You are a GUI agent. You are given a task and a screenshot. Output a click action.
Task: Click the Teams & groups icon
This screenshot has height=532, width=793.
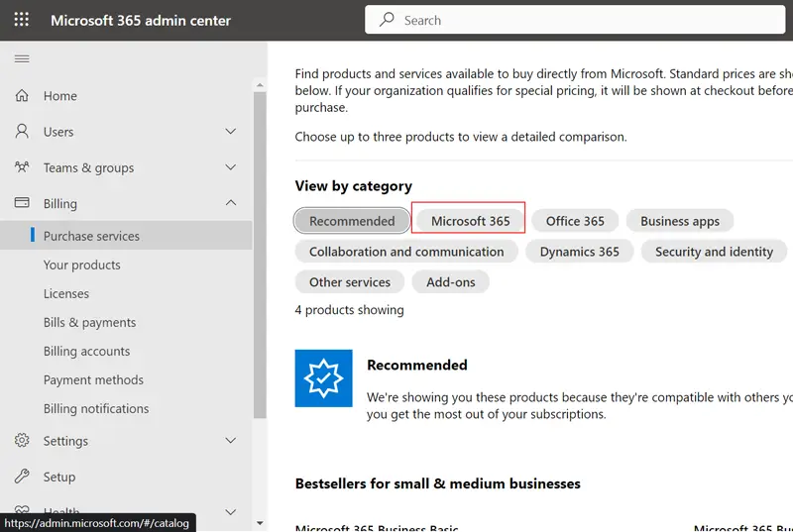coord(22,167)
